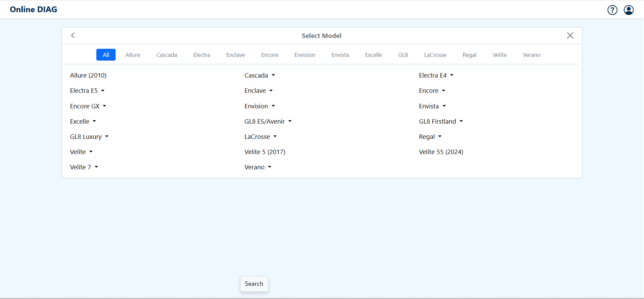This screenshot has width=644, height=299.
Task: Go back using the left chevron arrow
Action: (73, 36)
